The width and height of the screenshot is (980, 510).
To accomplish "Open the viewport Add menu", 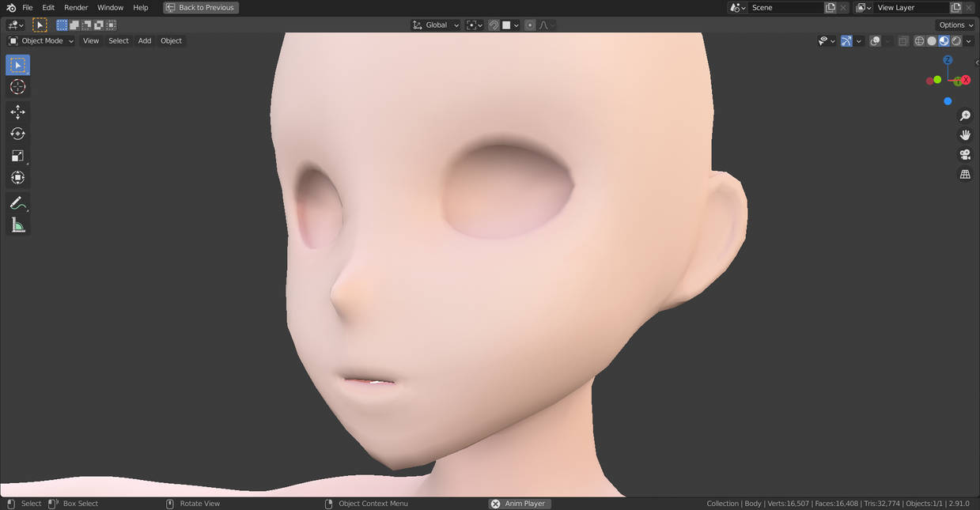I will pos(145,41).
